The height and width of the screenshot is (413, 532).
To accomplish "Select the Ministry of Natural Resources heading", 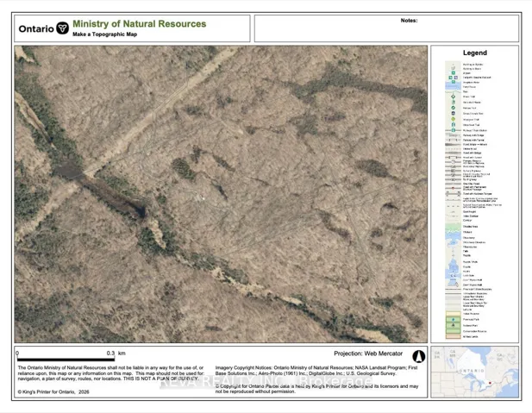I will pyautogui.click(x=139, y=23).
